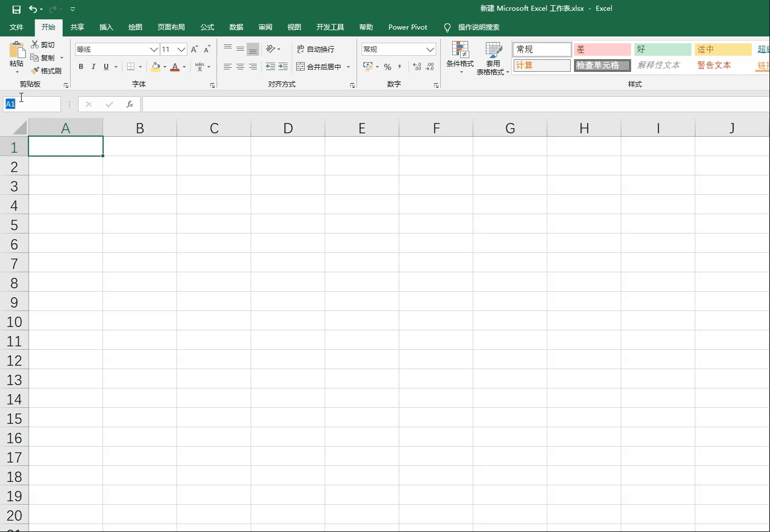This screenshot has height=532, width=770.
Task: Click the underline icon
Action: click(106, 67)
